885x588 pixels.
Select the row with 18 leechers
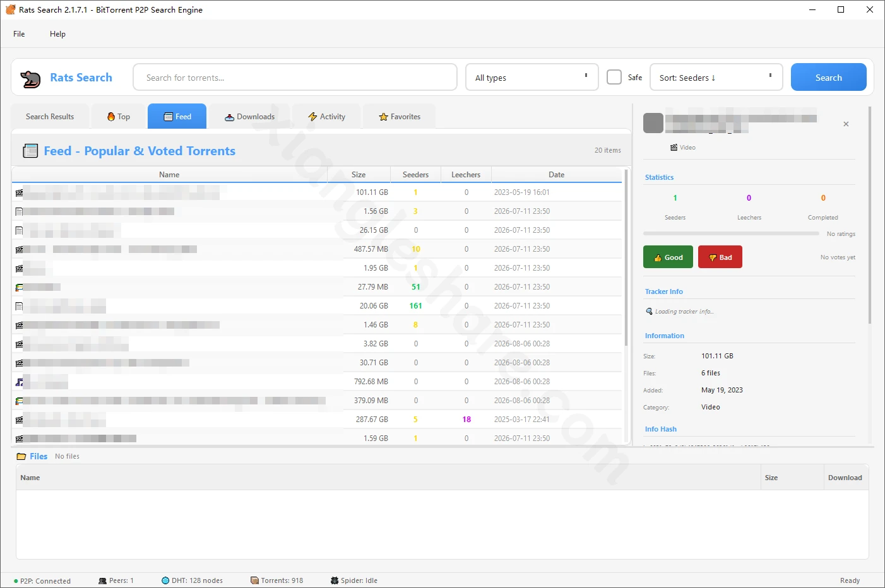[x=317, y=420]
